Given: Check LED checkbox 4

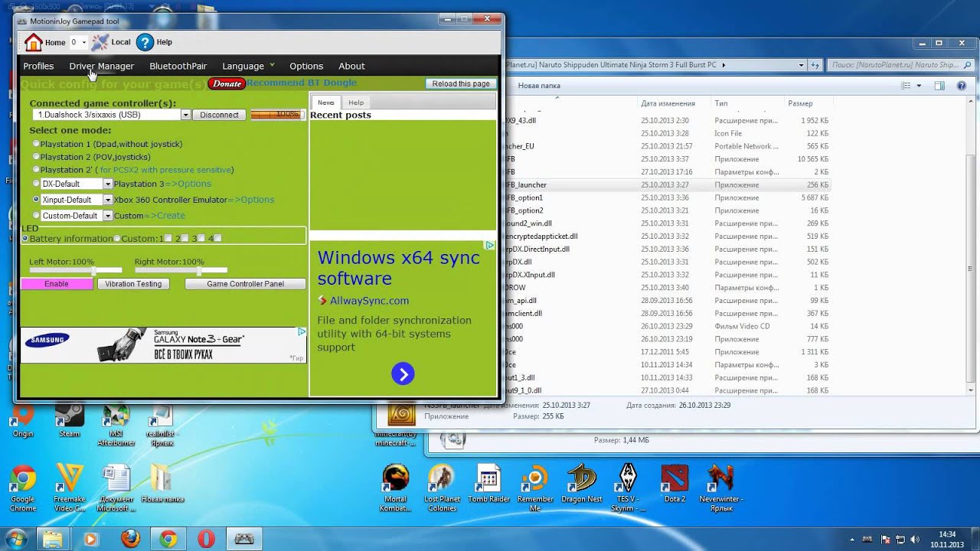Looking at the screenshot, I should pyautogui.click(x=217, y=239).
